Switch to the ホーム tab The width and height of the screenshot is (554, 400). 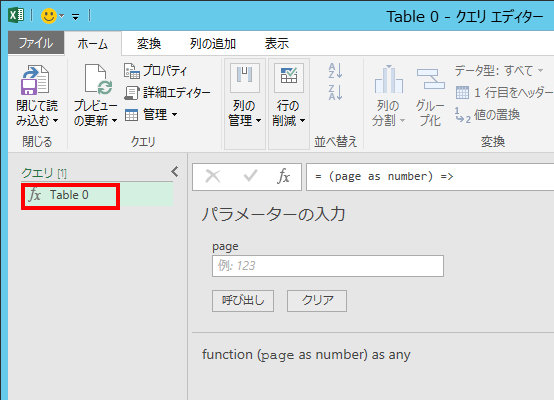point(93,44)
